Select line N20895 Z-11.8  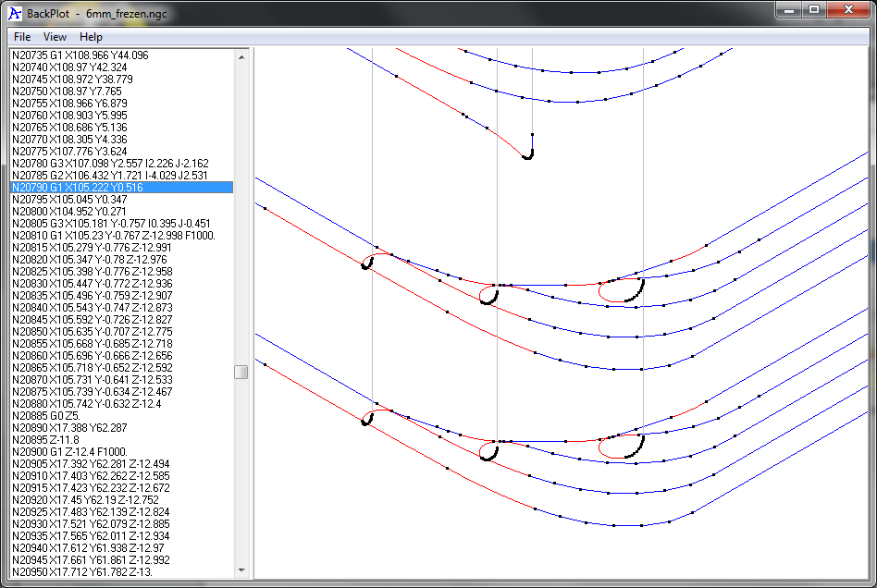(121, 440)
